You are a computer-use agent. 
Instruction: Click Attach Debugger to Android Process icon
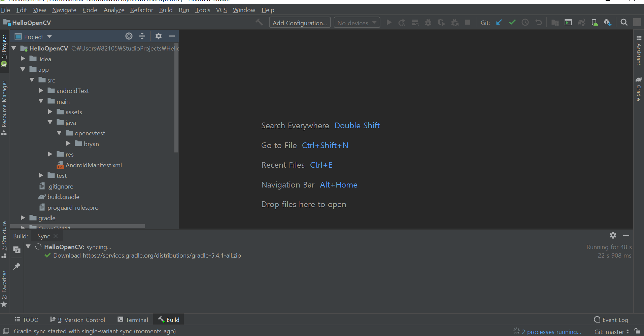pyautogui.click(x=454, y=23)
